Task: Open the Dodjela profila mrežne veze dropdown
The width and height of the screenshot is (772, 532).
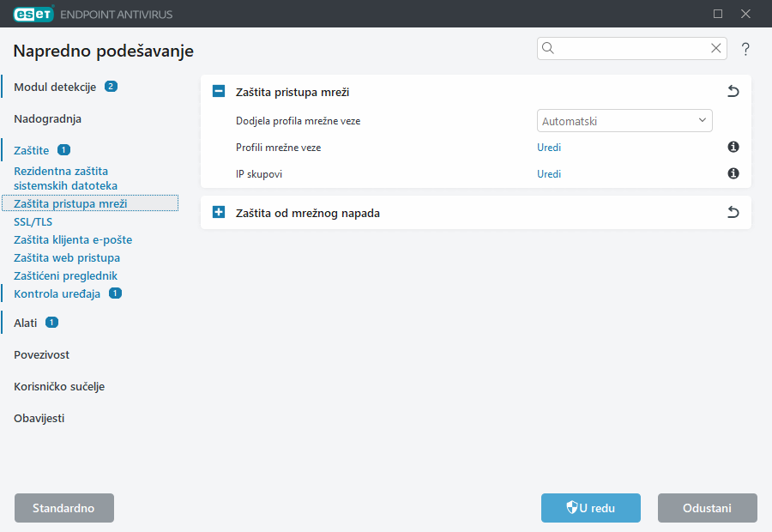Action: pyautogui.click(x=624, y=121)
